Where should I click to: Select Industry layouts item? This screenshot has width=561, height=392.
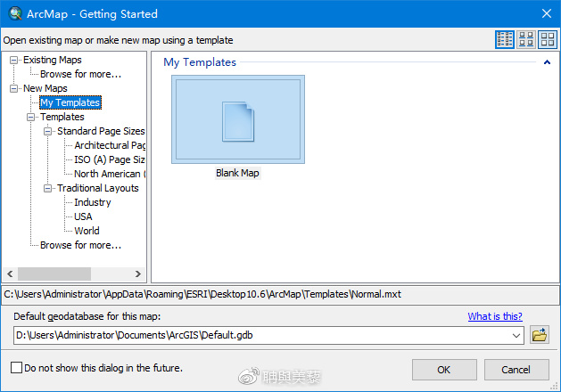(x=93, y=202)
